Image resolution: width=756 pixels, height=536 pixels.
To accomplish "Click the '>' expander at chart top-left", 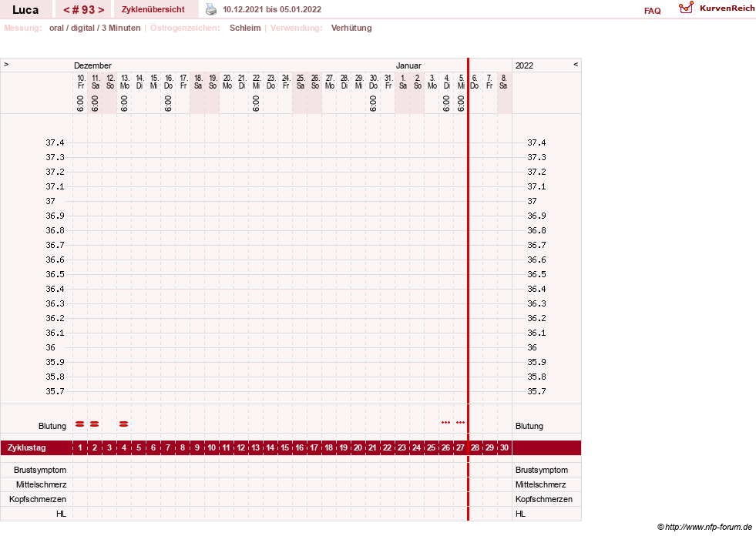I will [x=6, y=64].
